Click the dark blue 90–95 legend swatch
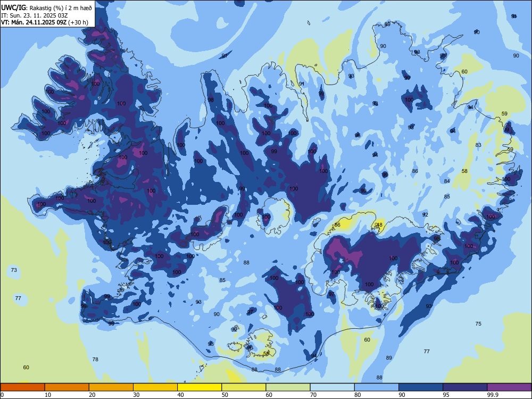The width and height of the screenshot is (532, 399). tap(421, 387)
